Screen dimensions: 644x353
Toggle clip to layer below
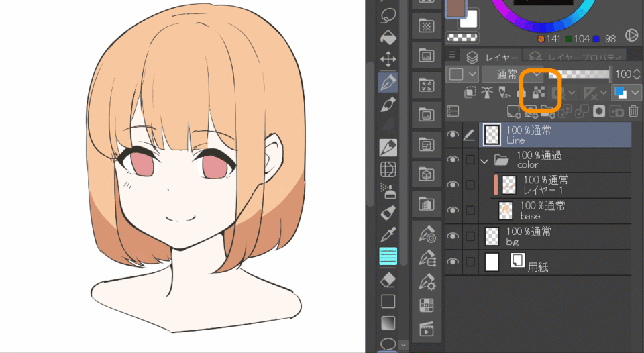pos(470,93)
